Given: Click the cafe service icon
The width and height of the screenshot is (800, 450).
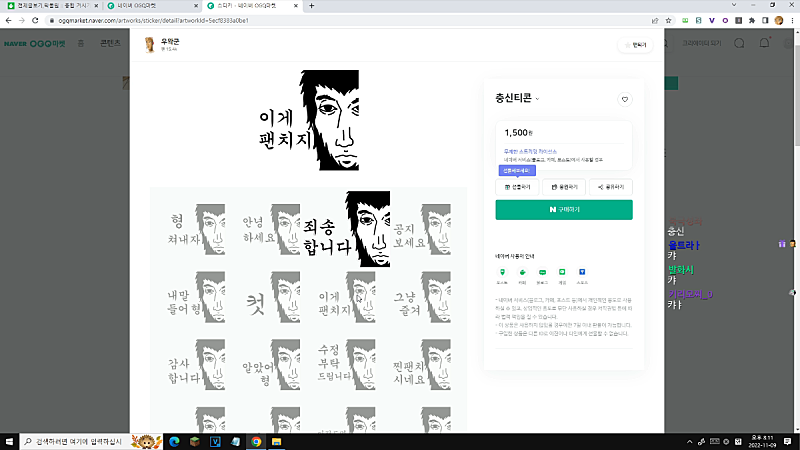Looking at the screenshot, I should 522,272.
